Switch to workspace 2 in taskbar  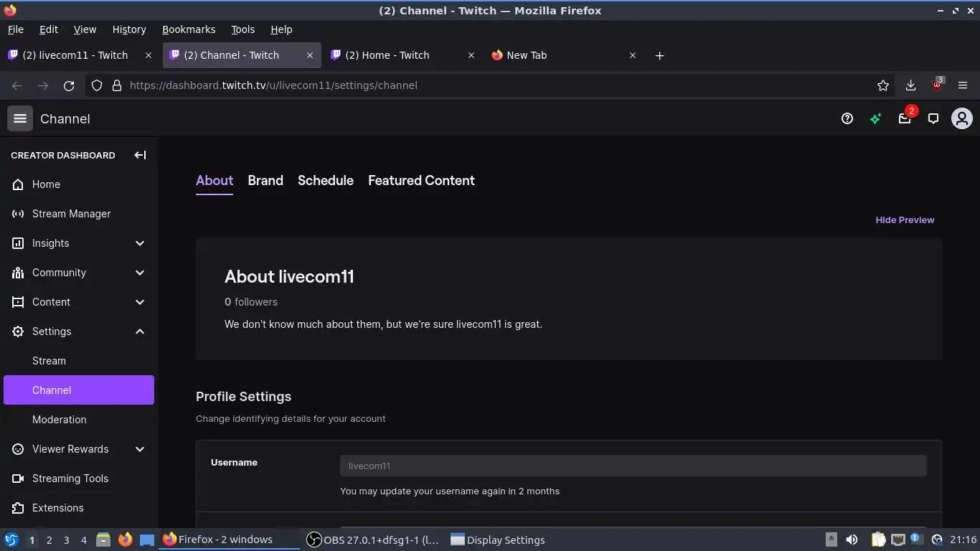pos(49,540)
